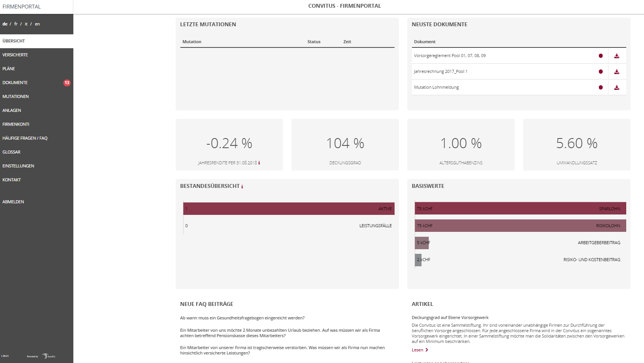Go to the Mutationen section
Image resolution: width=644 pixels, height=363 pixels.
pos(15,96)
